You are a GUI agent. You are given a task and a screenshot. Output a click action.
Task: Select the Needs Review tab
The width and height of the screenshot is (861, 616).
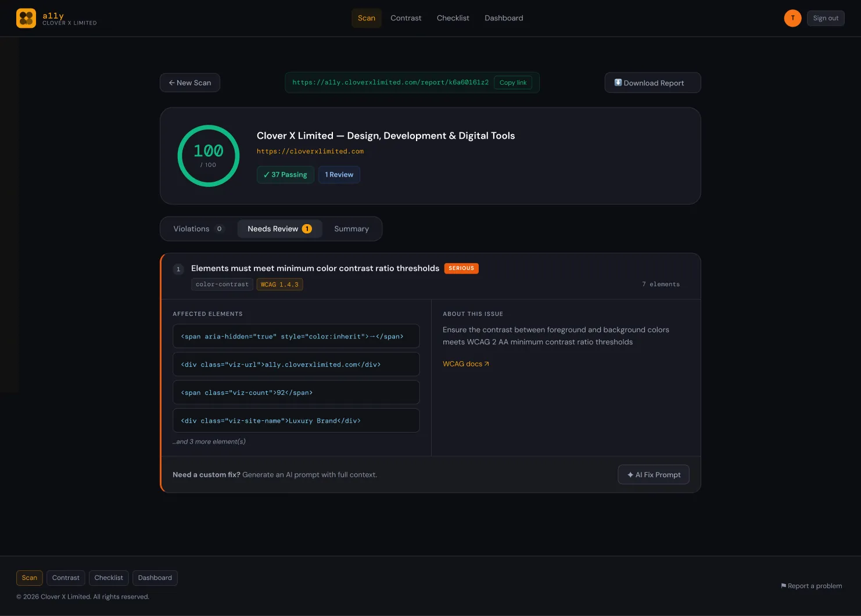(279, 229)
